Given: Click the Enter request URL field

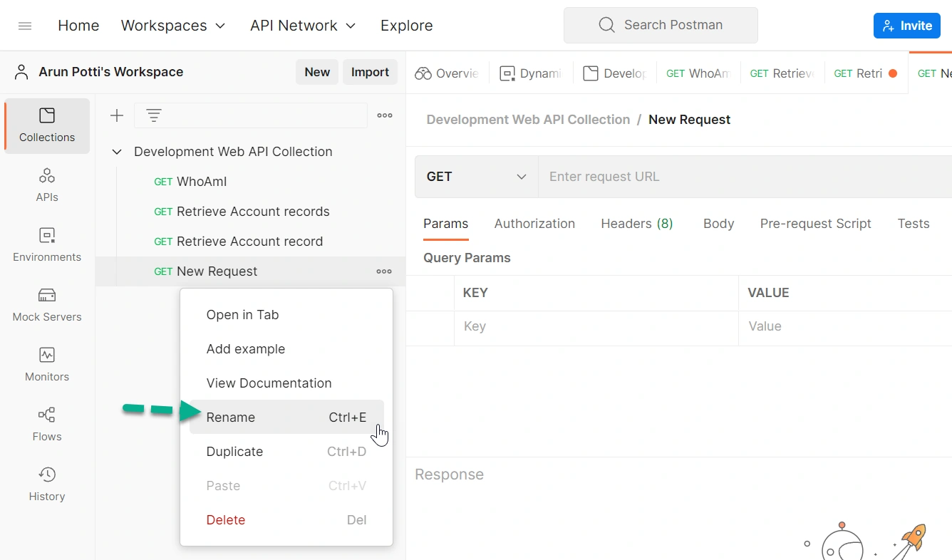Looking at the screenshot, I should pyautogui.click(x=745, y=177).
